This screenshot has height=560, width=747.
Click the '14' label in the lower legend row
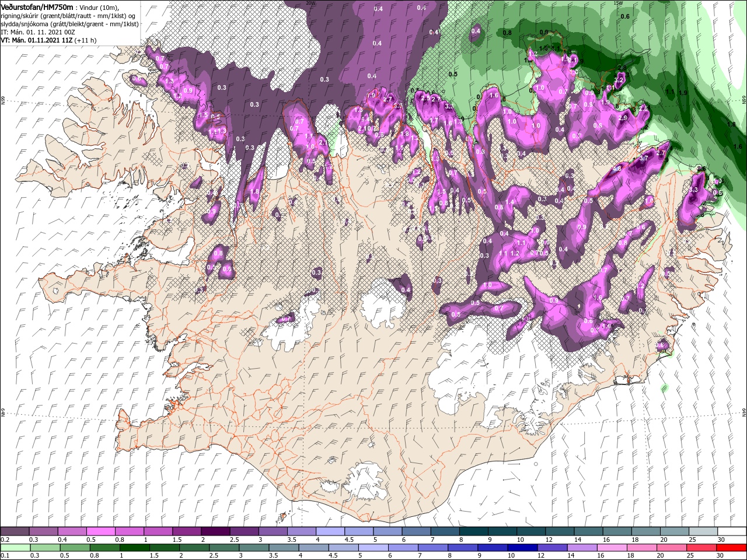point(572,556)
